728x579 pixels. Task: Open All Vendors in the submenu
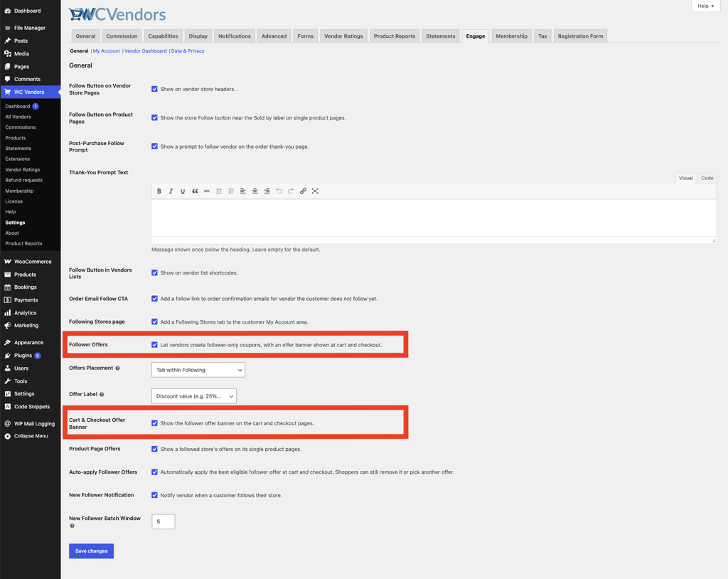(18, 117)
